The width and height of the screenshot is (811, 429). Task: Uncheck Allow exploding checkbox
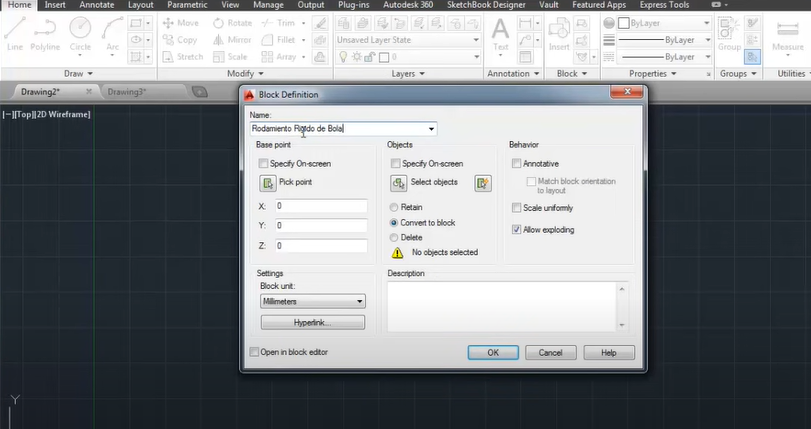(x=516, y=230)
